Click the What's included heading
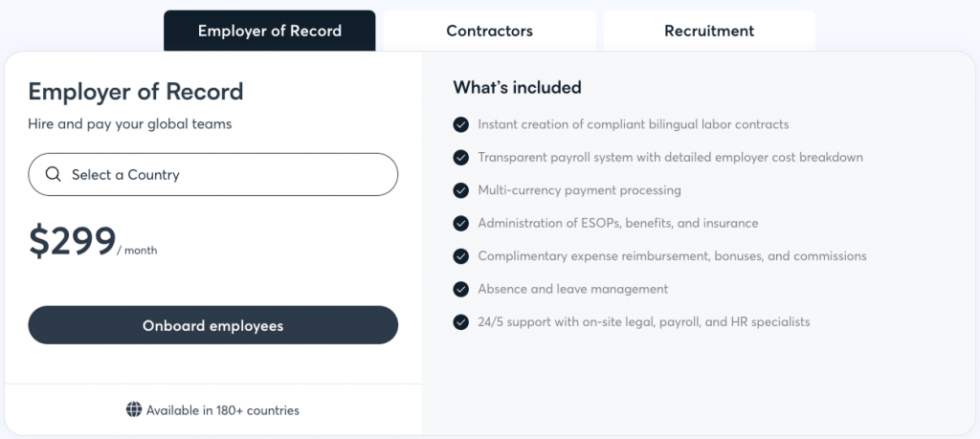Image resolution: width=980 pixels, height=439 pixels. click(517, 88)
